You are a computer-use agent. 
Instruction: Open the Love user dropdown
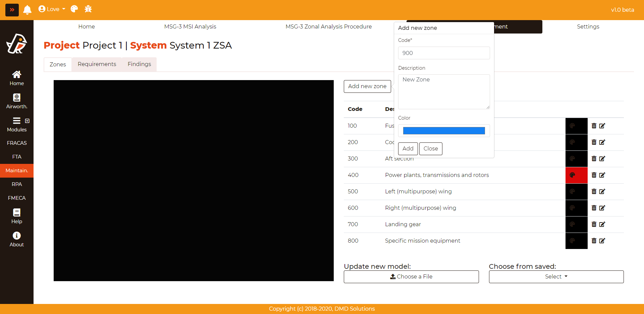click(52, 9)
